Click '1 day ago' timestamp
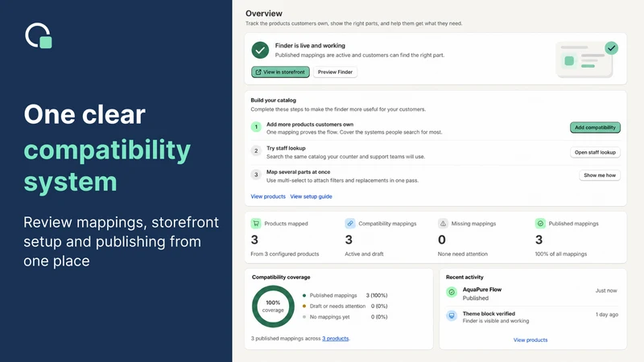The image size is (644, 362). (607, 315)
